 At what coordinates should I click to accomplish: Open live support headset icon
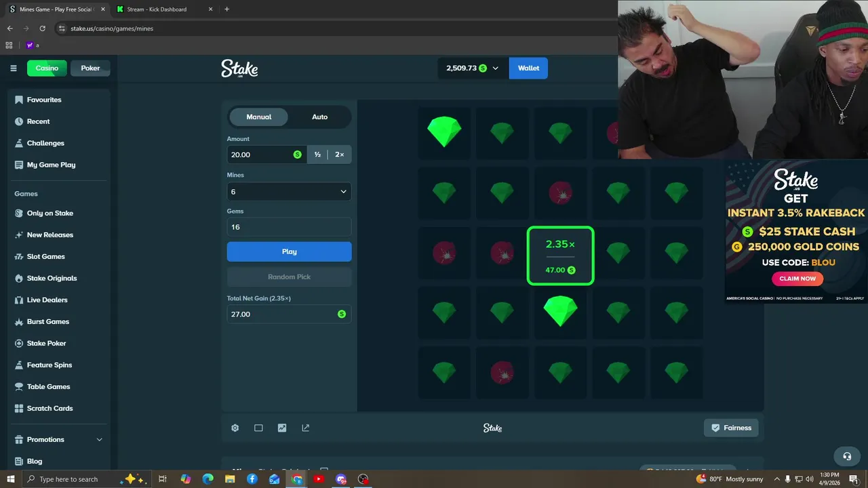[x=847, y=456]
